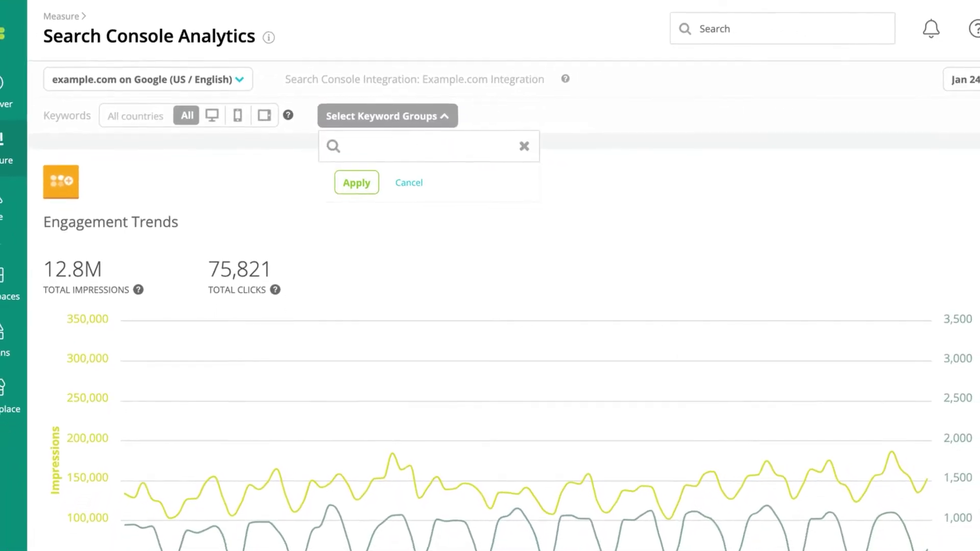
Task: Clear the keyword group search box
Action: click(x=524, y=146)
